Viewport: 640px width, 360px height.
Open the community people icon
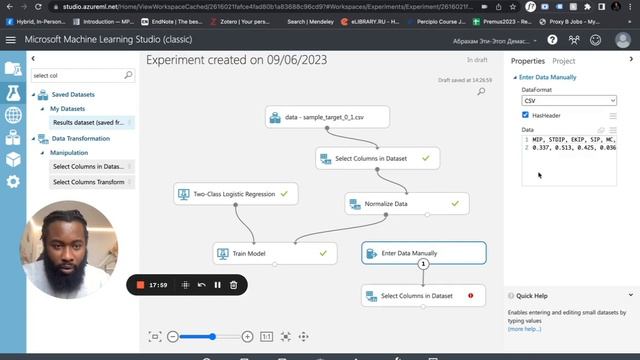(x=574, y=40)
